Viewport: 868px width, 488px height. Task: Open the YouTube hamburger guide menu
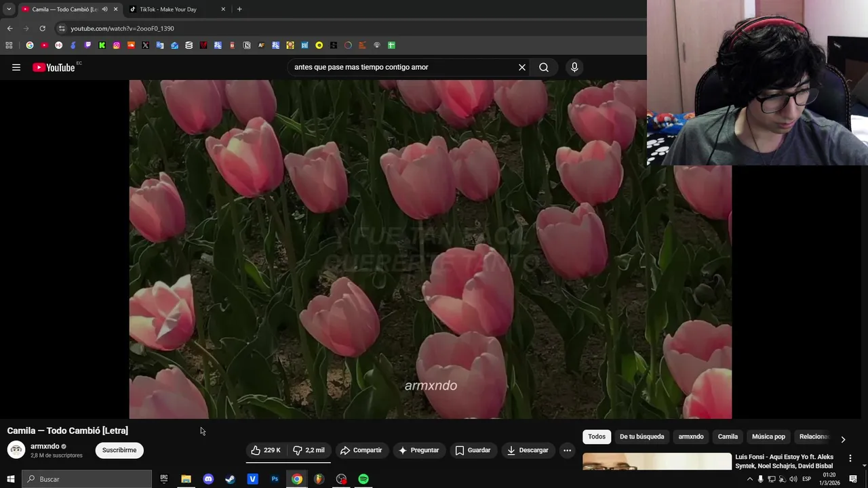click(x=16, y=67)
